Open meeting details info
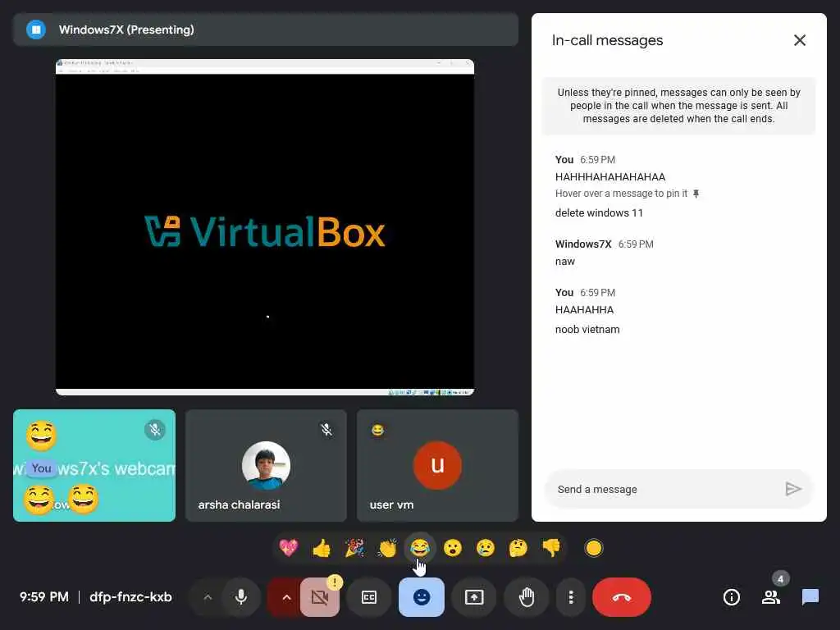 tap(731, 597)
